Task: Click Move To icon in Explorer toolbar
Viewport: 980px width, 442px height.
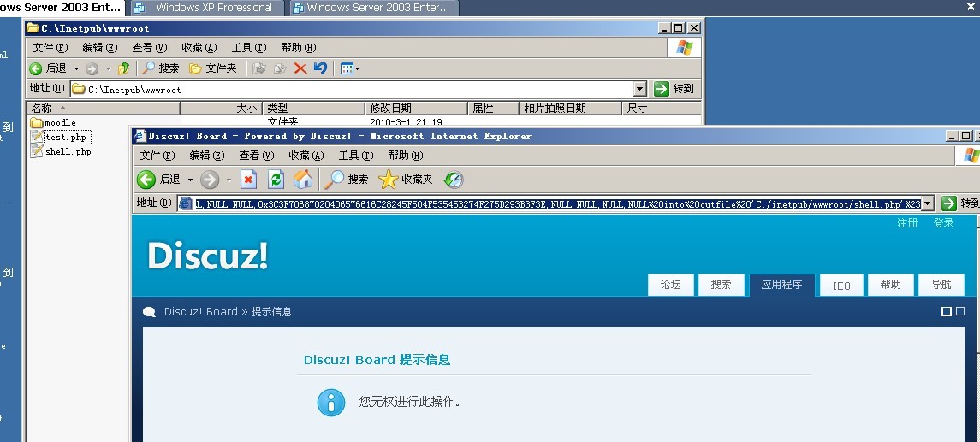Action: coord(259,68)
